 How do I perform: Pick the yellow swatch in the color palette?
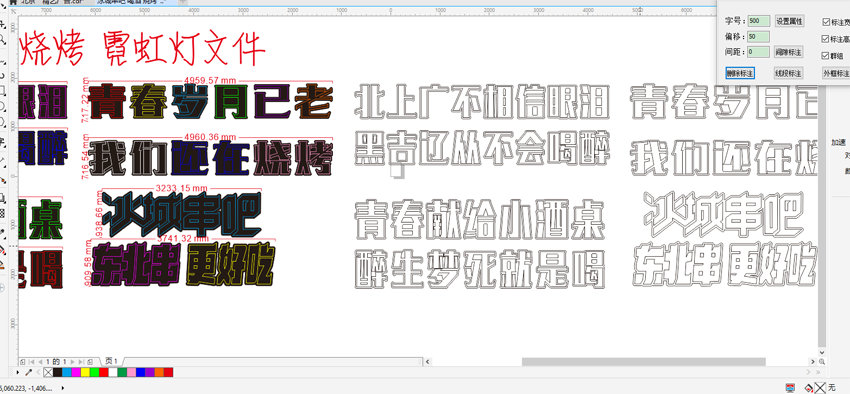click(x=85, y=372)
